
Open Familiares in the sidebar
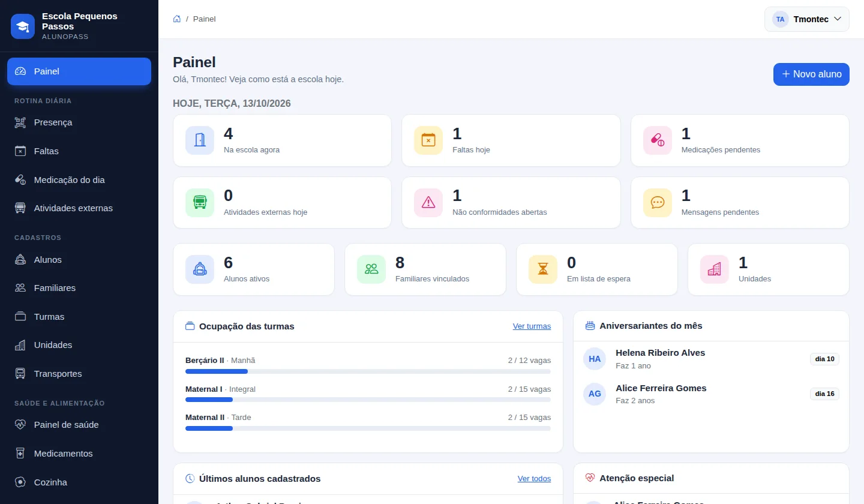click(x=79, y=288)
